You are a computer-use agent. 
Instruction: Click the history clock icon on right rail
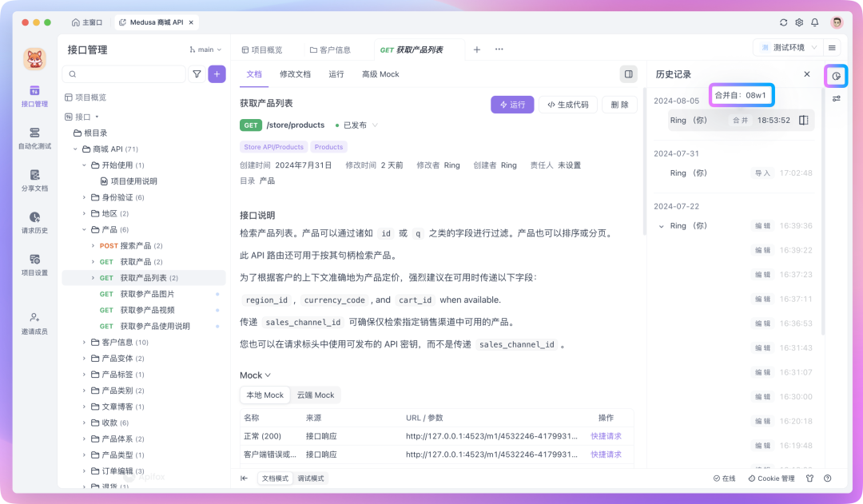(836, 76)
